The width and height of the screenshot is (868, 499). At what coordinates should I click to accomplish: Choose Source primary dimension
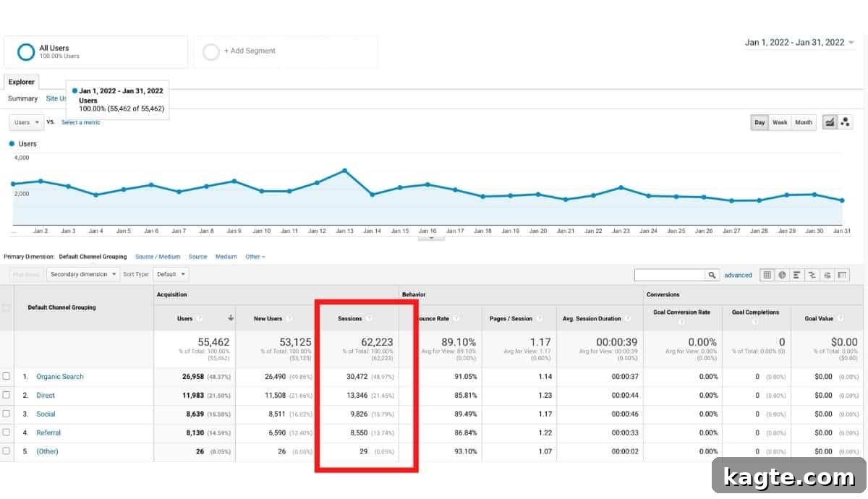tap(197, 257)
